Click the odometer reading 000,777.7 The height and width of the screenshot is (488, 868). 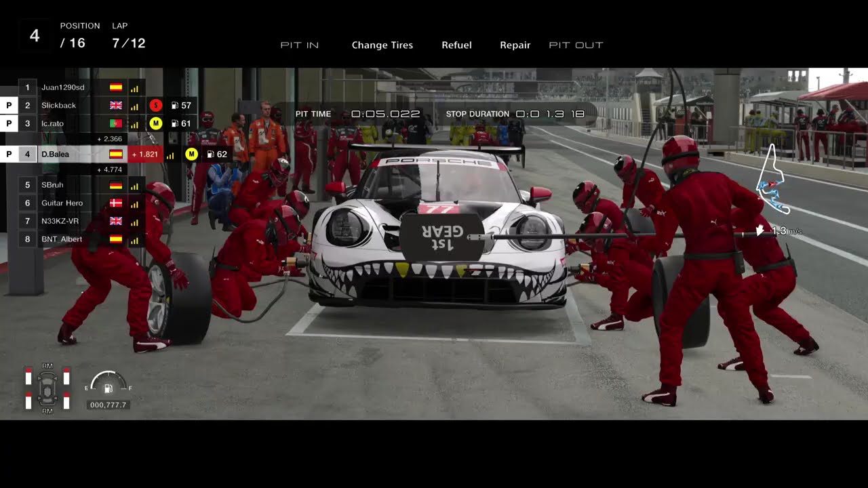[108, 405]
